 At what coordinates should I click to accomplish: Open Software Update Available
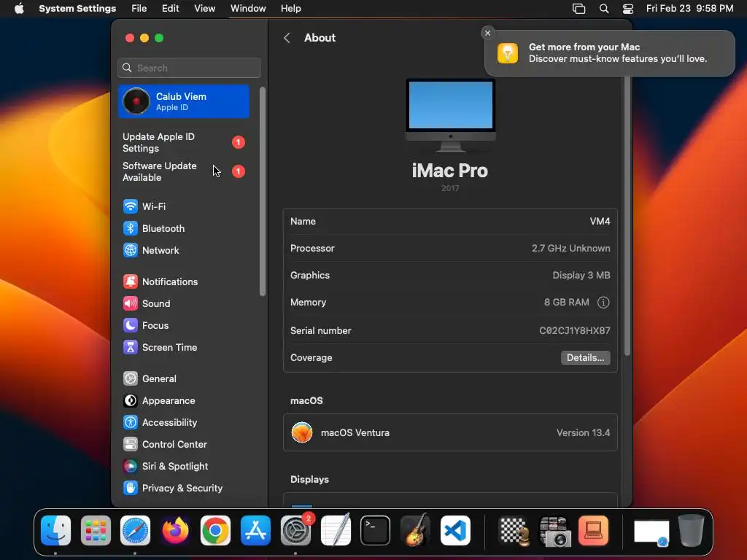tap(183, 171)
